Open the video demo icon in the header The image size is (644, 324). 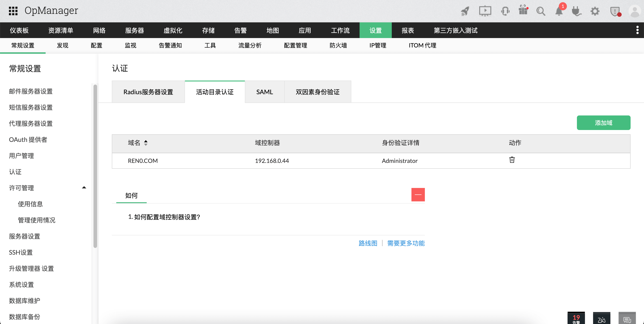(x=485, y=11)
